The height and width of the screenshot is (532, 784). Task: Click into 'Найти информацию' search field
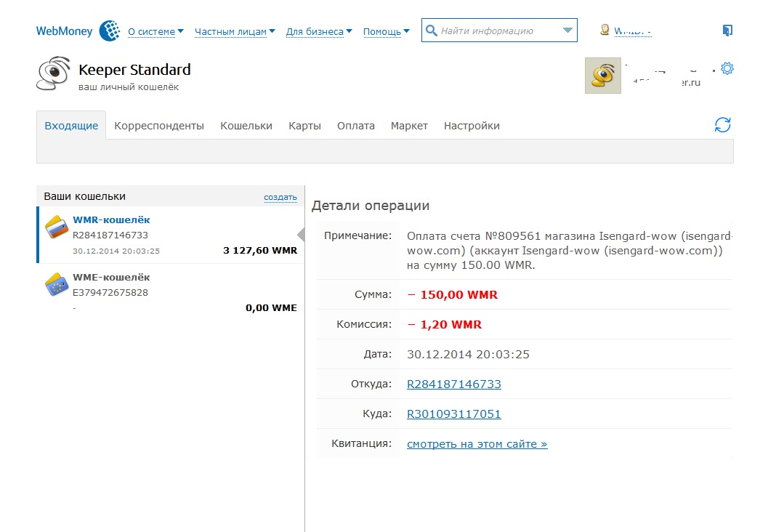498,31
